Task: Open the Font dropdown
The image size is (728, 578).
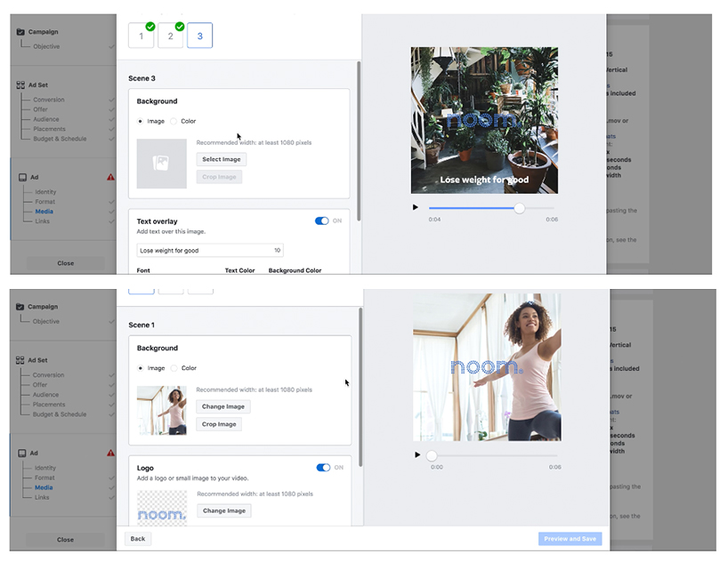Action: click(142, 269)
